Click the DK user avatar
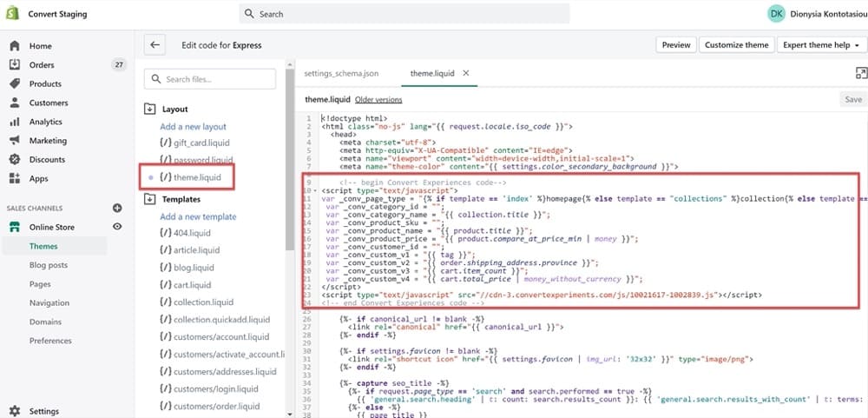 tap(776, 14)
